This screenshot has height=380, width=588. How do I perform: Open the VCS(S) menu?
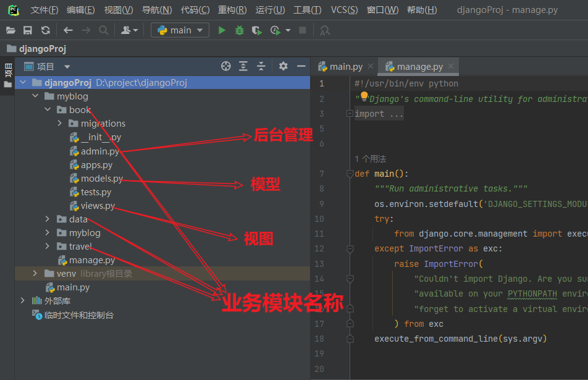pos(344,10)
